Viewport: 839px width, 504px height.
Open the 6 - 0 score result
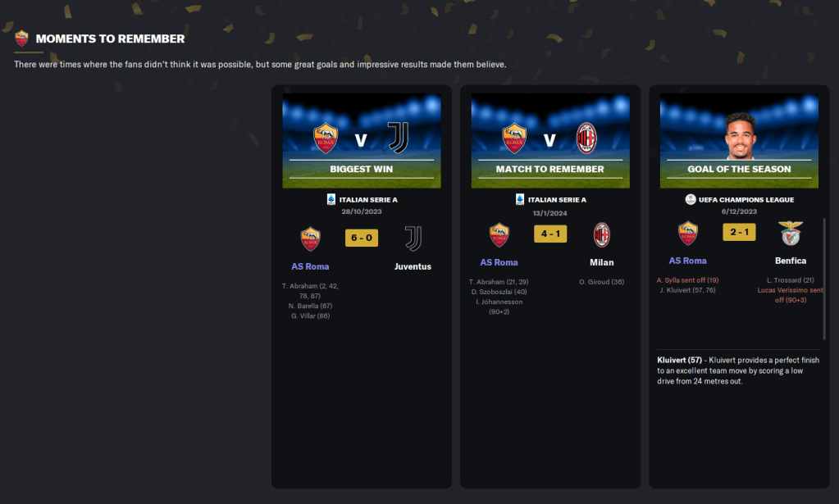pos(362,238)
